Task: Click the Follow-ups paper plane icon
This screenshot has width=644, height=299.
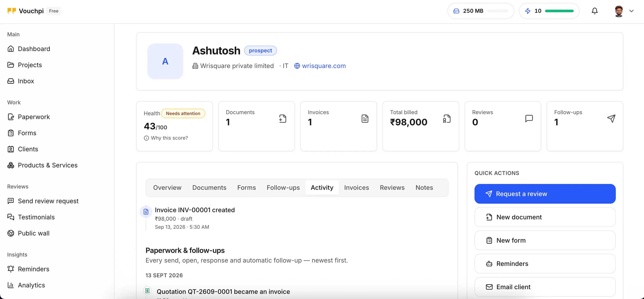Action: (611, 119)
